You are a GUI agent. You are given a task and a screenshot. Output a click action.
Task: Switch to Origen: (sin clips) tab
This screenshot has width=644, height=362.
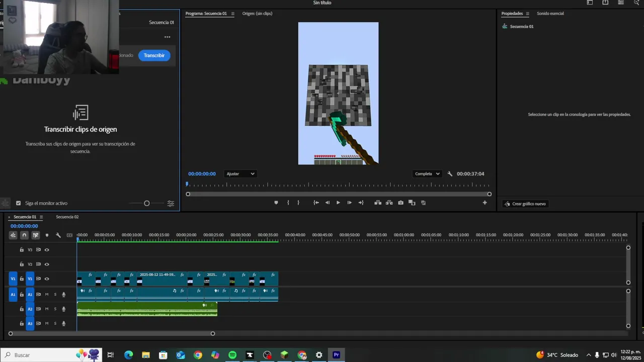(x=257, y=14)
